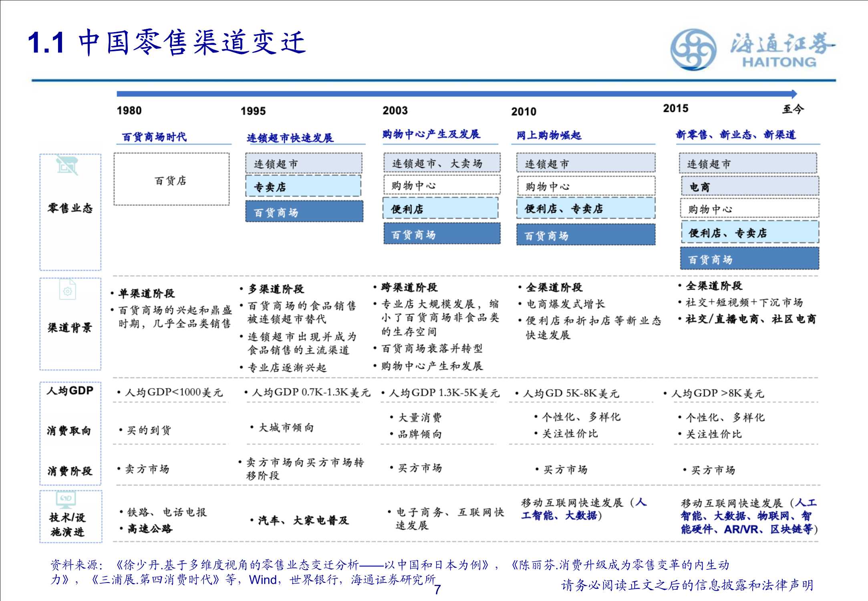Click the 1980 timeline year
The width and height of the screenshot is (868, 601).
(129, 110)
